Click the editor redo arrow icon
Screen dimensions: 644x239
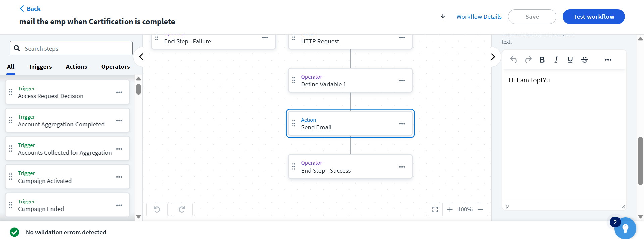point(528,59)
